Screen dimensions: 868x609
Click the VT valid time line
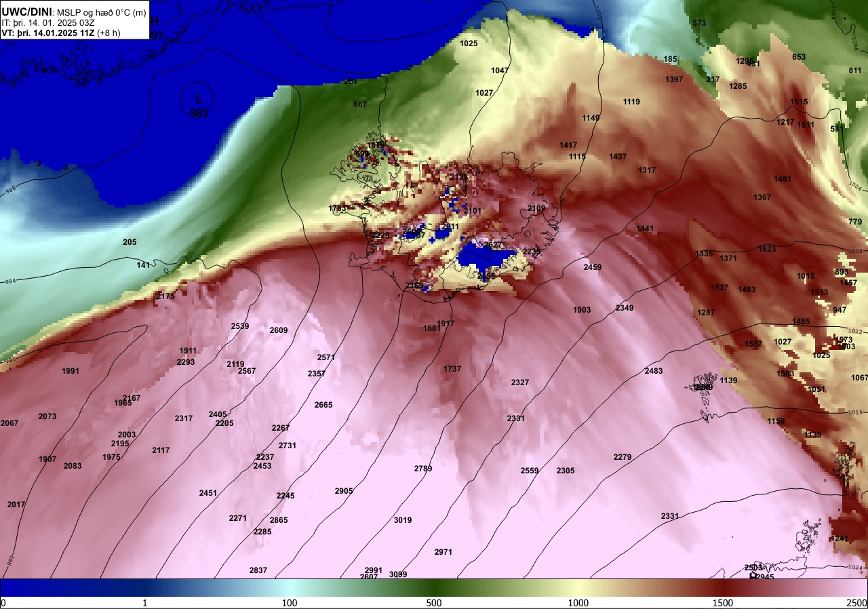point(61,33)
